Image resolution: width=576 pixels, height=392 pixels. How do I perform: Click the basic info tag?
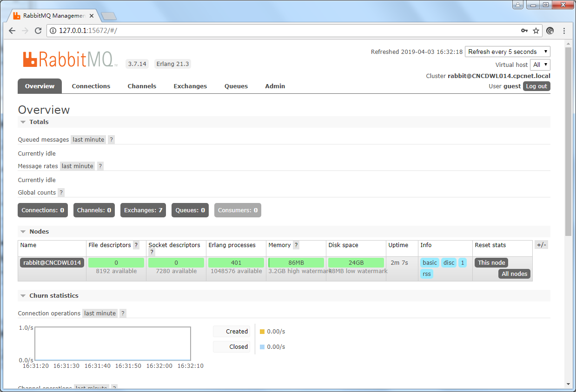pyautogui.click(x=430, y=262)
